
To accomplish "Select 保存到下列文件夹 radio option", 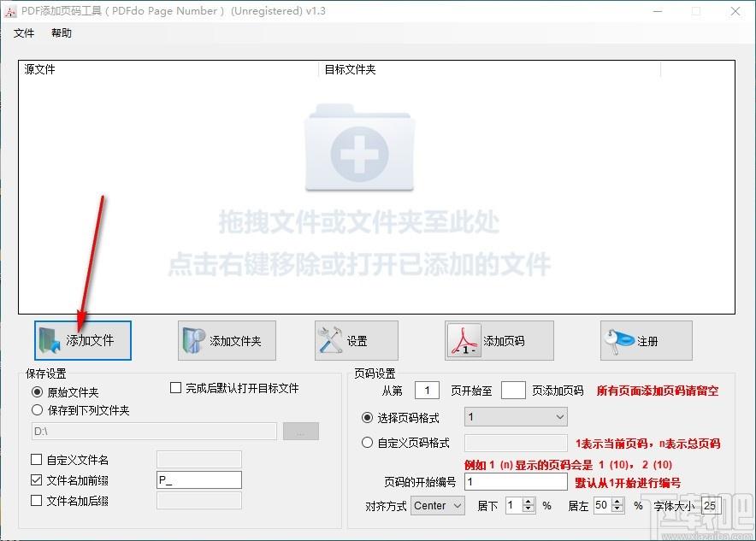I will point(37,410).
